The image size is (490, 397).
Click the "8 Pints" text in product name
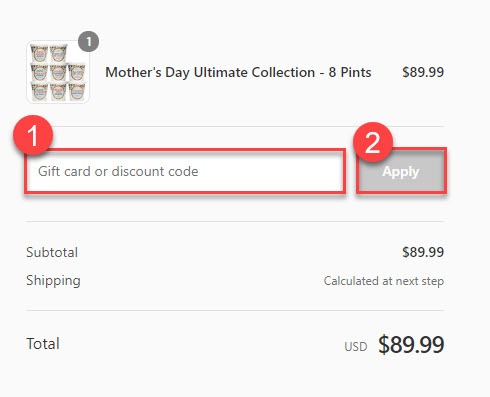coord(350,72)
